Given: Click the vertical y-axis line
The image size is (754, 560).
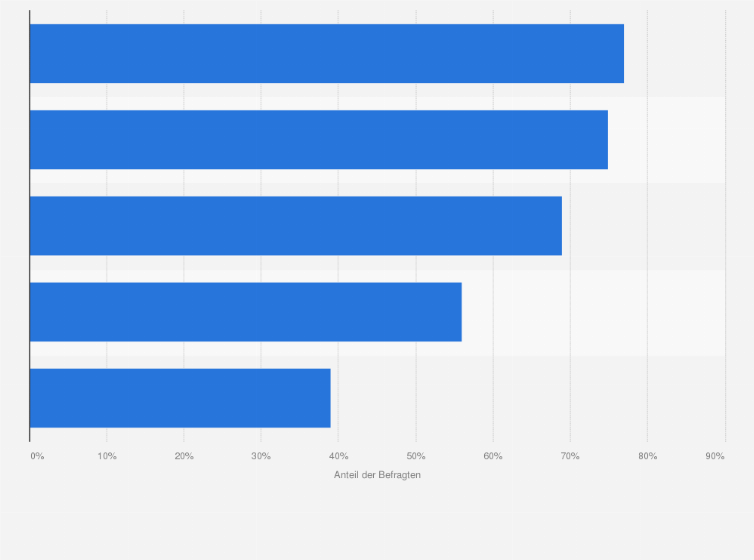Looking at the screenshot, I should tap(30, 226).
